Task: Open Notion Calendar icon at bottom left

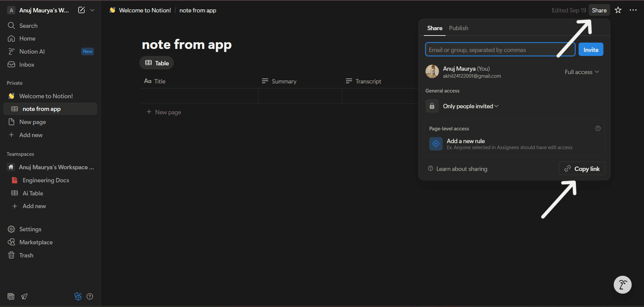Action: point(11,296)
